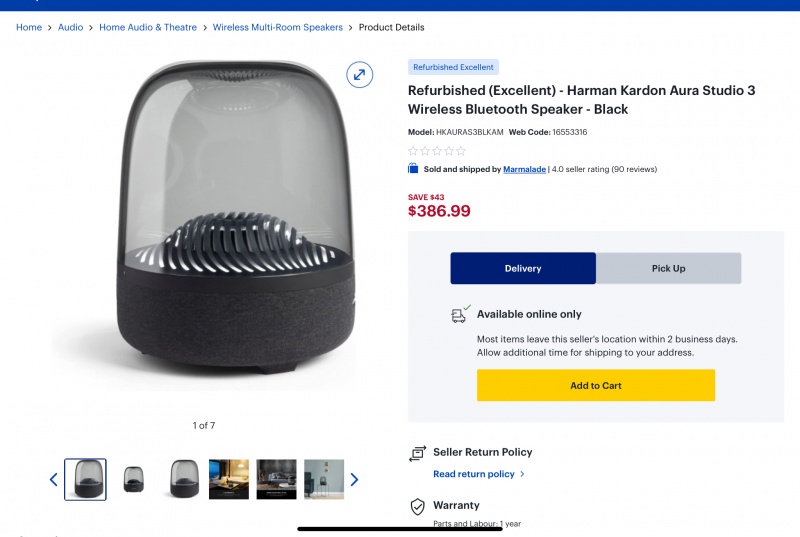This screenshot has height=537, width=800.
Task: Open the Audio breadcrumb category
Action: [x=70, y=27]
